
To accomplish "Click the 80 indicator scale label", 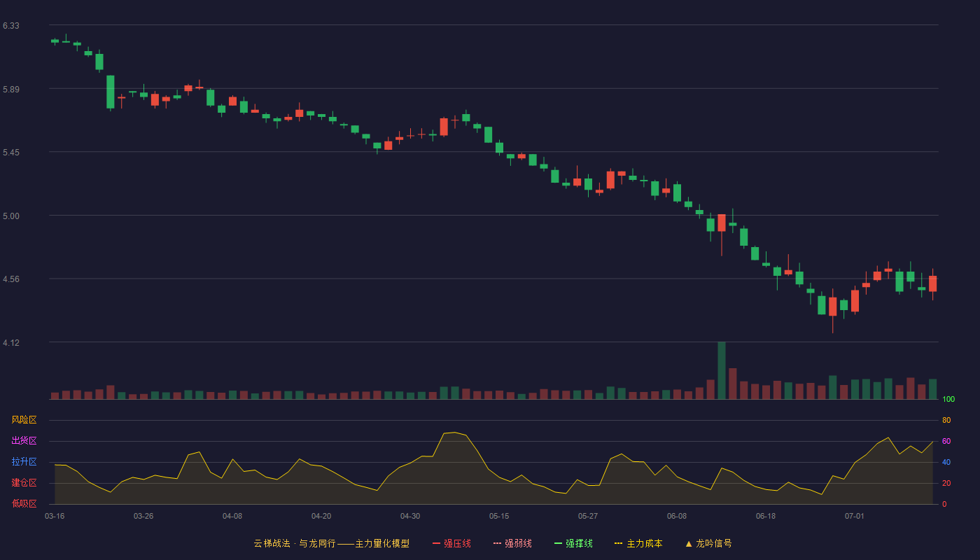I will [946, 420].
